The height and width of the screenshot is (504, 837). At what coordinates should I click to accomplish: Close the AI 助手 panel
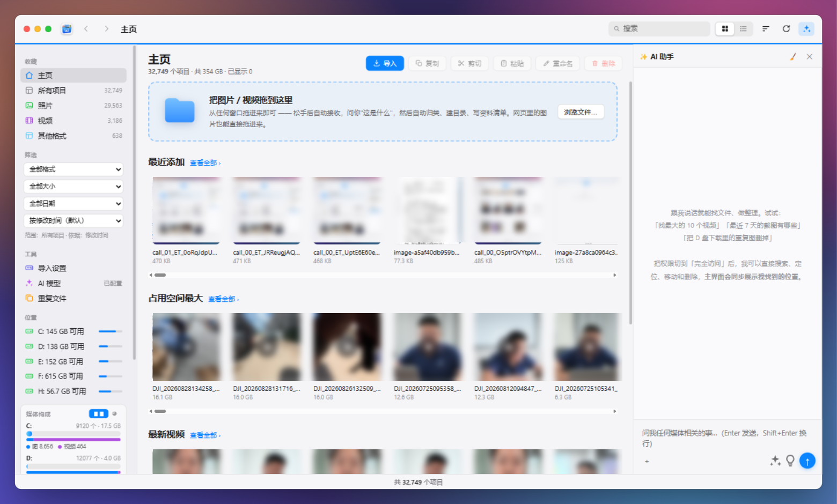tap(810, 56)
